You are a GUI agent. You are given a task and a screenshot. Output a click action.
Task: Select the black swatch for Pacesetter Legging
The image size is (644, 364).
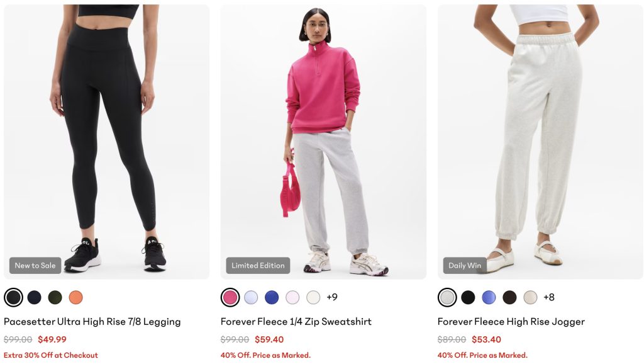tap(14, 297)
